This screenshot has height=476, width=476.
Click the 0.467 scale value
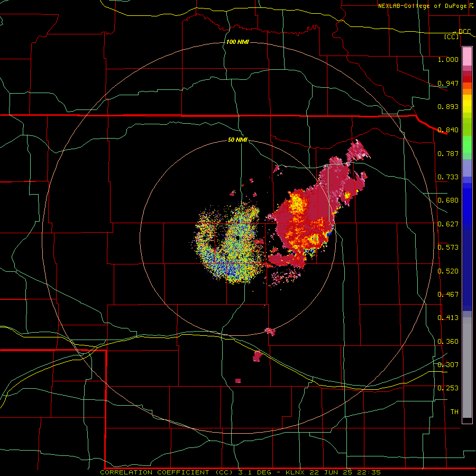448,295
